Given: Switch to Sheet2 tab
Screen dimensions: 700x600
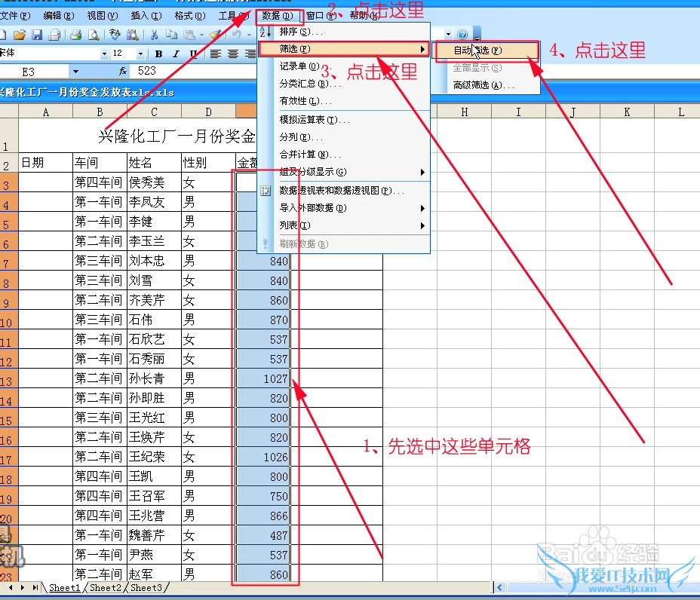Looking at the screenshot, I should click(x=105, y=588).
